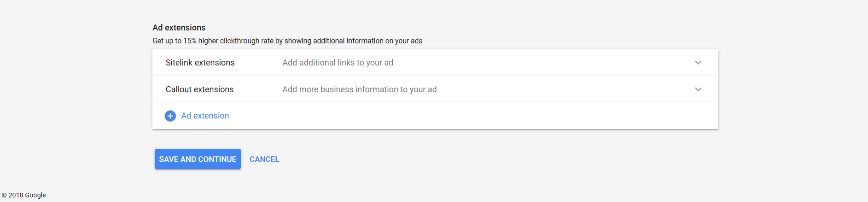The height and width of the screenshot is (202, 868).
Task: Click the 15% higher clickthrough rate description
Action: coord(287,41)
